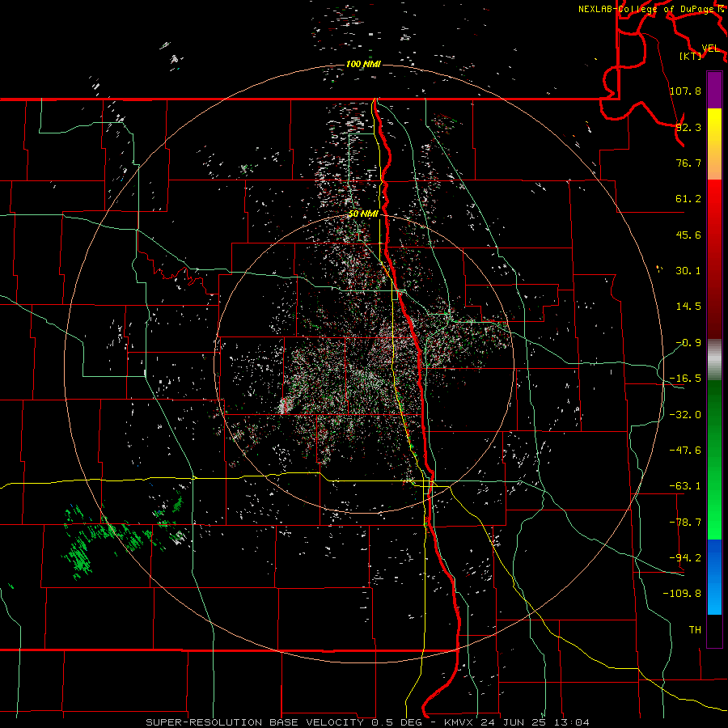The width and height of the screenshot is (728, 728).
Task: Select the -16.5 velocity scale value
Action: [685, 379]
